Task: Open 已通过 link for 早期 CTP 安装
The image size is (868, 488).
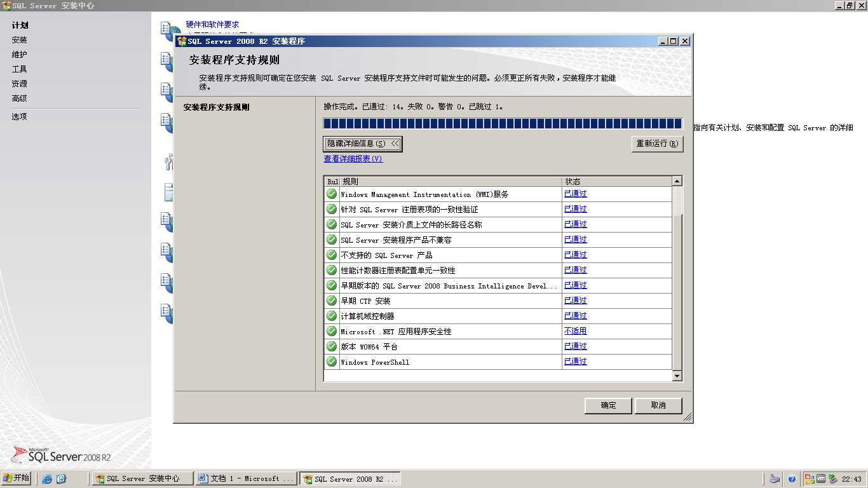Action: click(576, 301)
